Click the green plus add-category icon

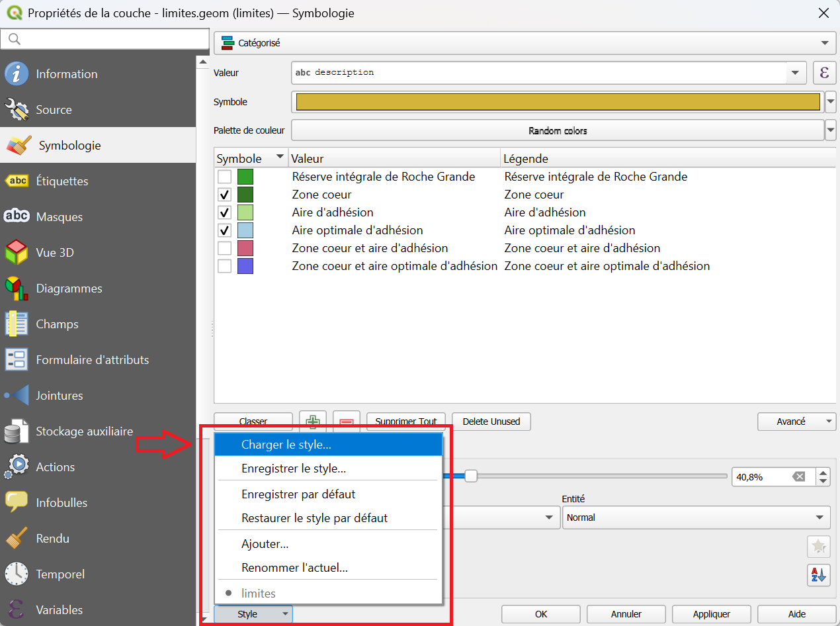coord(314,422)
